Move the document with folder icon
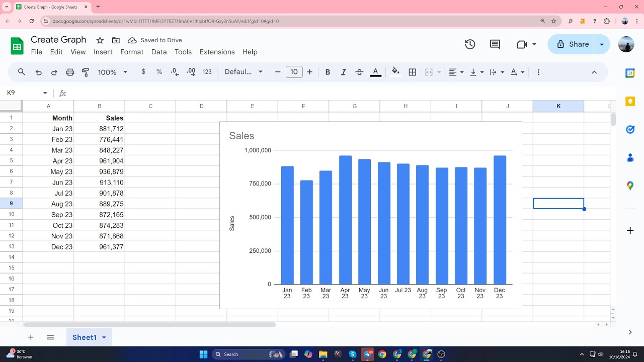Screen dimensions: 644x362 click(x=116, y=40)
